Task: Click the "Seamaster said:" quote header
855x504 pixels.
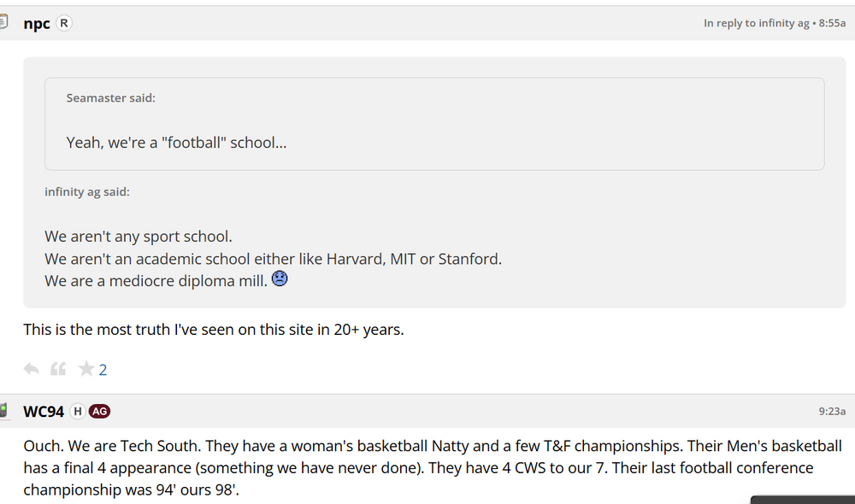Action: point(111,98)
